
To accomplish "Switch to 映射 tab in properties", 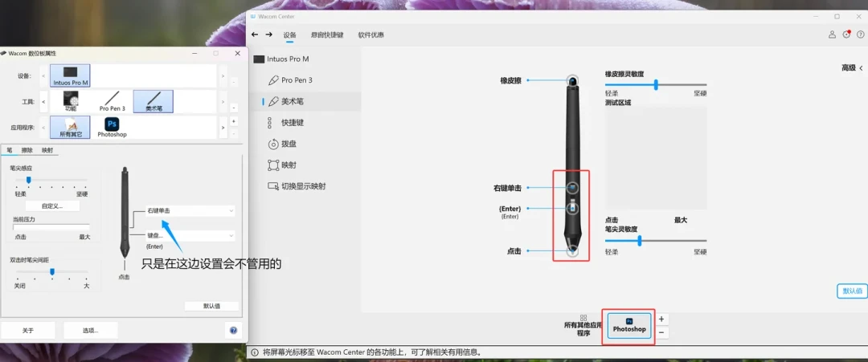I will (47, 150).
